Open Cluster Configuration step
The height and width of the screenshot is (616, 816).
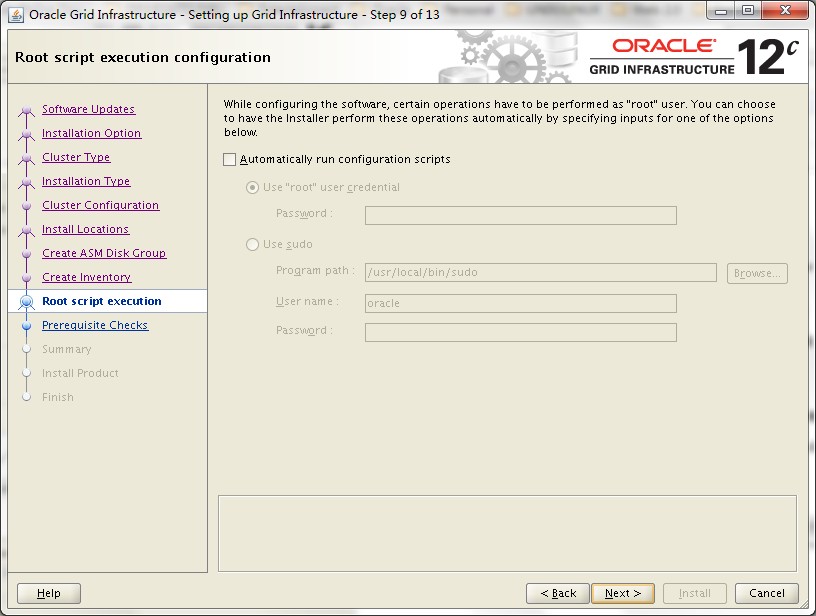point(100,205)
